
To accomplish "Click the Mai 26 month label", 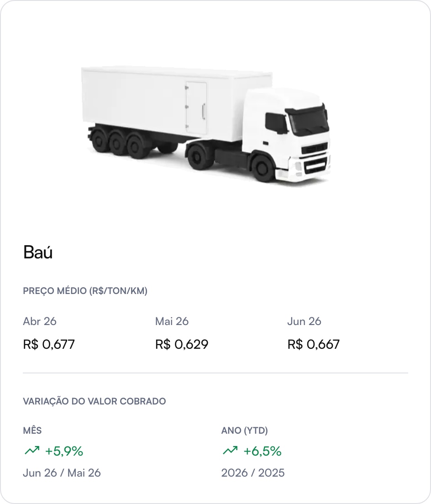I will [172, 321].
